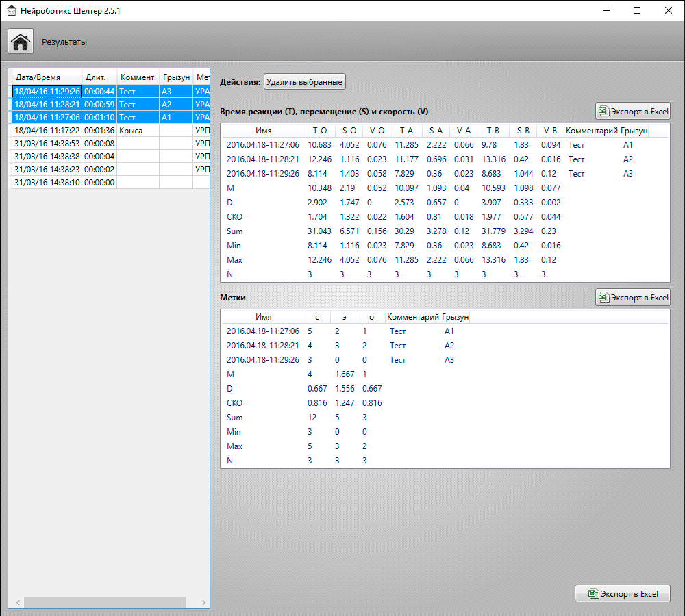Click the right scroll arrow of sessions list
685x616 pixels.
click(x=203, y=602)
